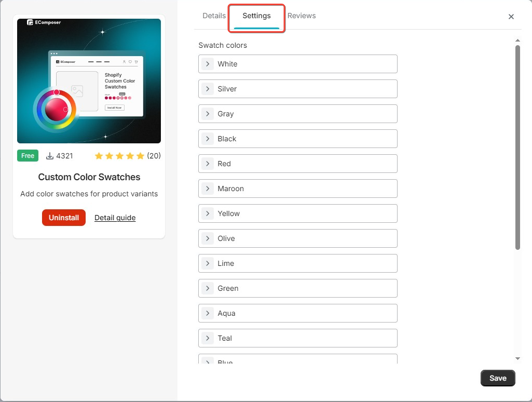Expand the Maroon color option
The height and width of the screenshot is (402, 532).
tap(297, 189)
